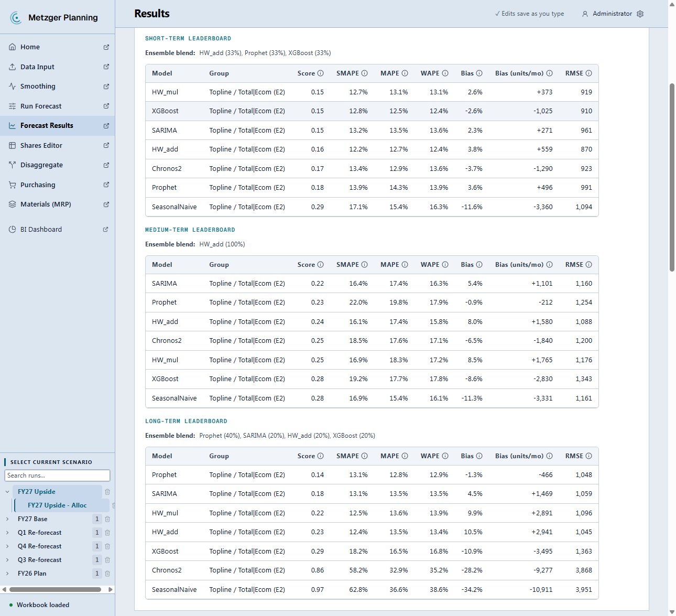The width and height of the screenshot is (676, 616).
Task: Click the Administrator user icon
Action: [x=585, y=14]
